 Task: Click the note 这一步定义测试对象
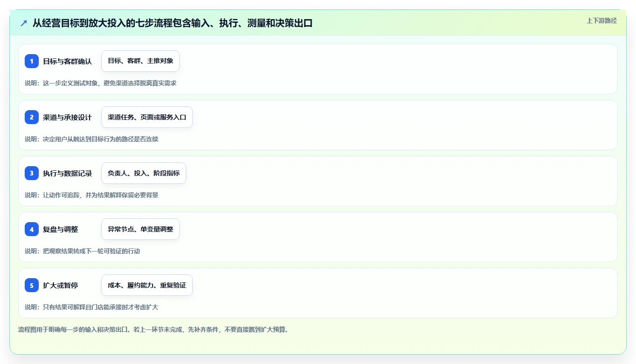[x=70, y=83]
